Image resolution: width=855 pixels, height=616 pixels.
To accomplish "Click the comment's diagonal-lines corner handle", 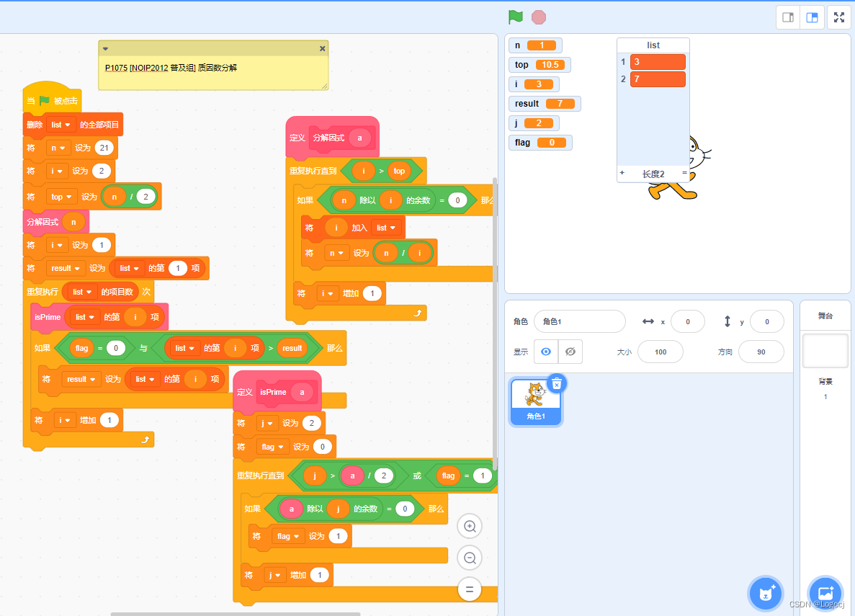I will pos(324,86).
